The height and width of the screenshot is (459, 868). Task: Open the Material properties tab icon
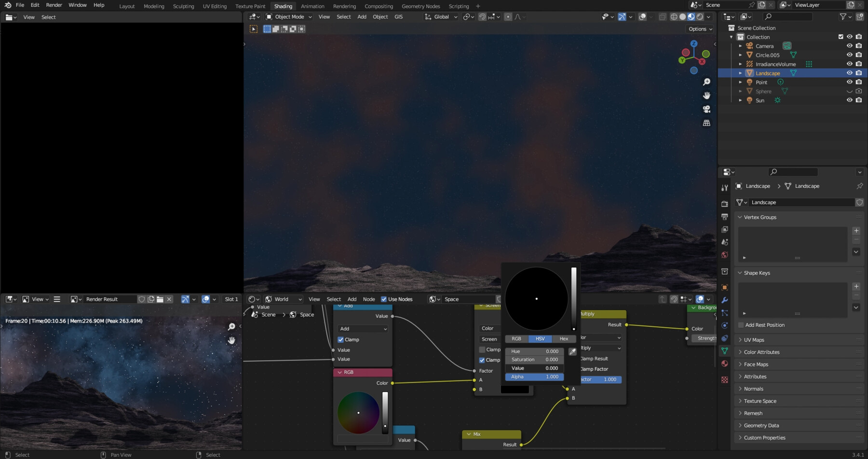point(724,363)
